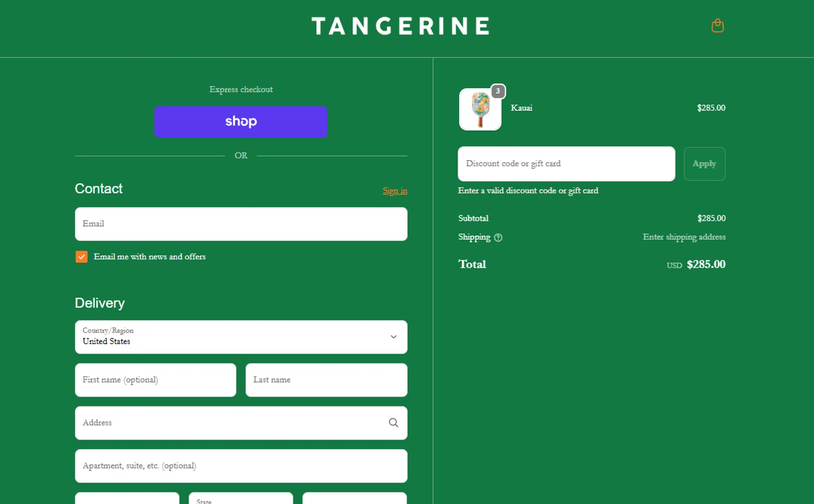Viewport: 814px width, 504px height.
Task: Click the Kauai product thumbnail
Action: pos(480,110)
